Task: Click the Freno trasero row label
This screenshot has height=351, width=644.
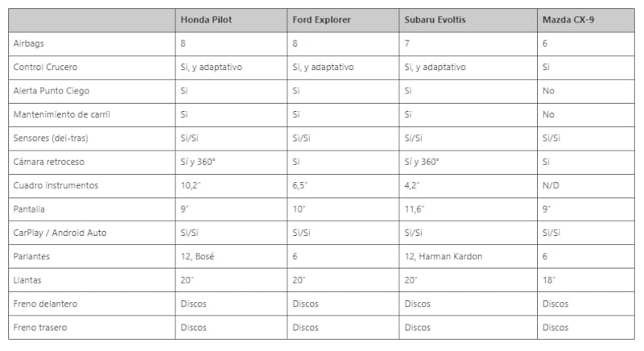Action: coord(40,328)
